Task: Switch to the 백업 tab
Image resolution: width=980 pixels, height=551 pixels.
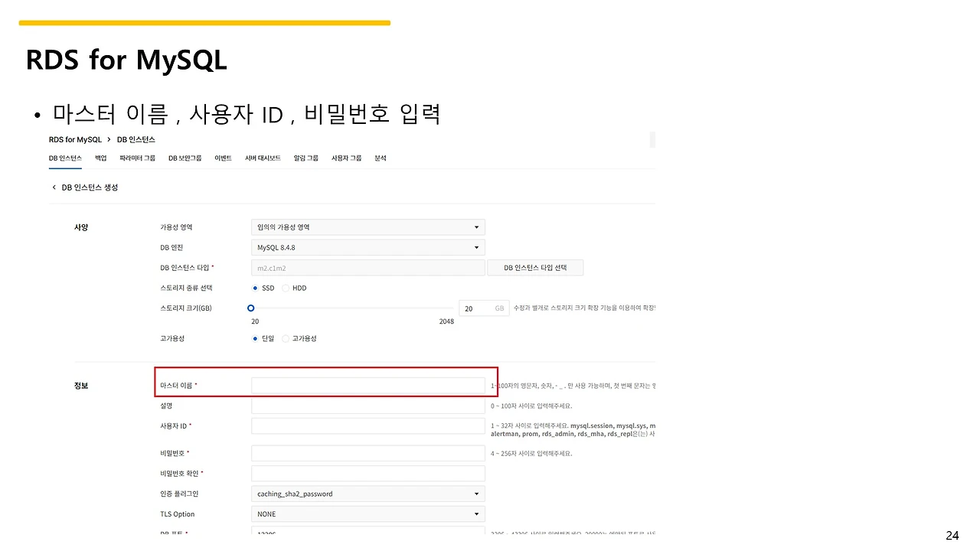Action: coord(100,158)
